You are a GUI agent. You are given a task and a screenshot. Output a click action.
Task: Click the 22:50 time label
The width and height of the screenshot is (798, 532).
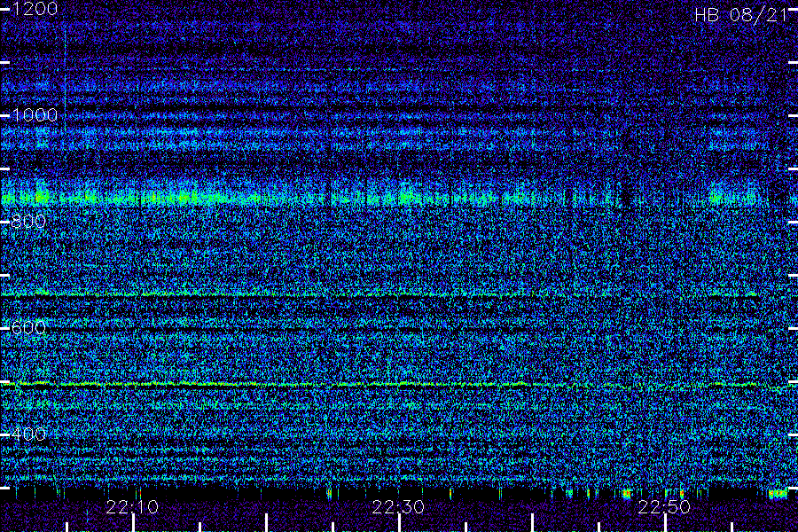[664, 507]
